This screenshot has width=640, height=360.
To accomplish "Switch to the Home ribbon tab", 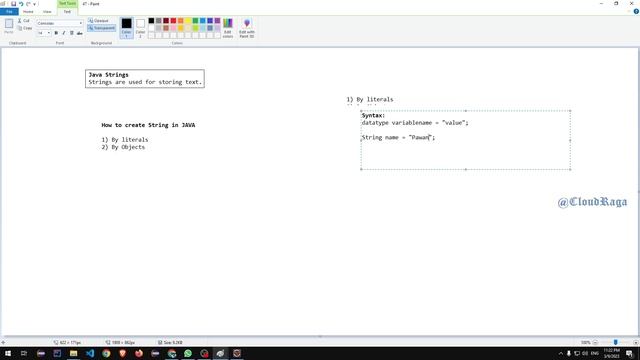I will coord(28,11).
